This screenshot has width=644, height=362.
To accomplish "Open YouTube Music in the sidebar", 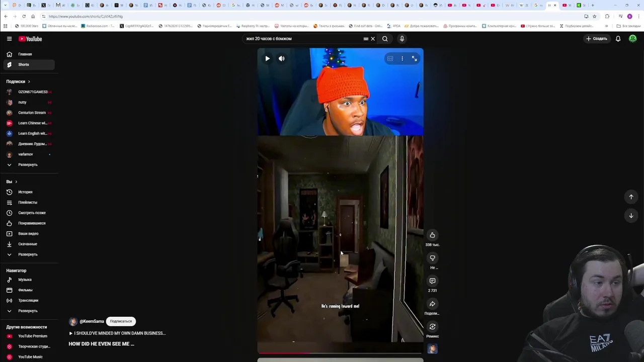I will pos(29,357).
